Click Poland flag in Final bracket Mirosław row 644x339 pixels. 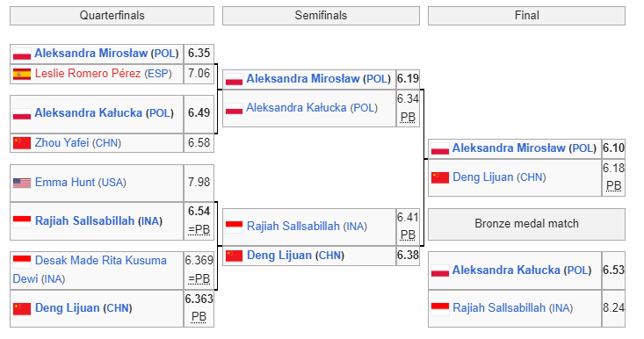(x=440, y=148)
